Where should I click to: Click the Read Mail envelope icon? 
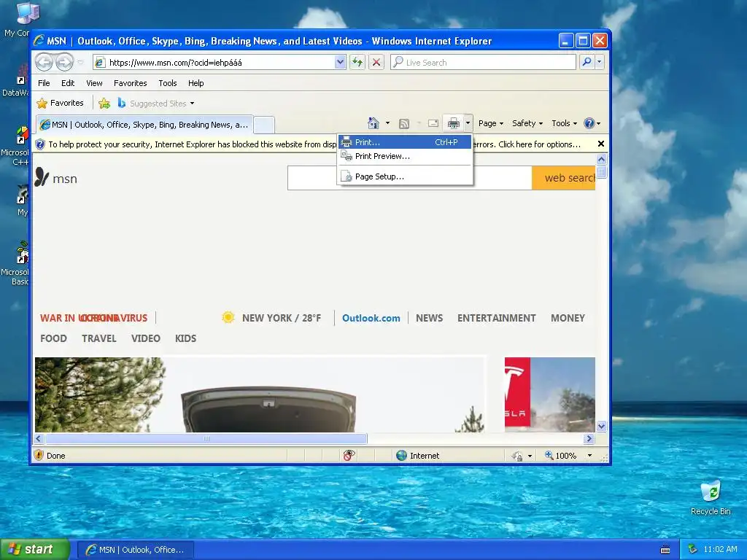point(433,123)
